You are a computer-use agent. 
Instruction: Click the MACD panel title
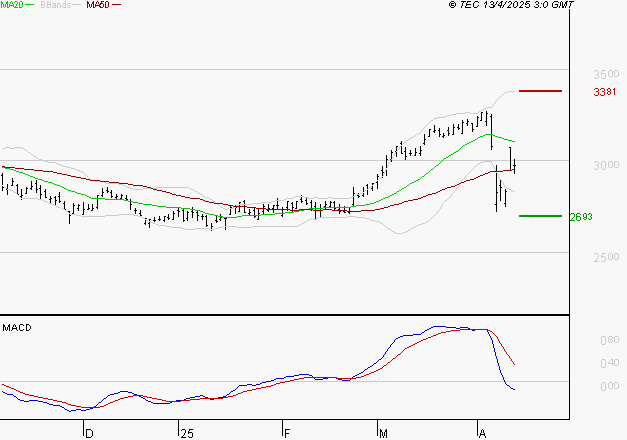16,327
